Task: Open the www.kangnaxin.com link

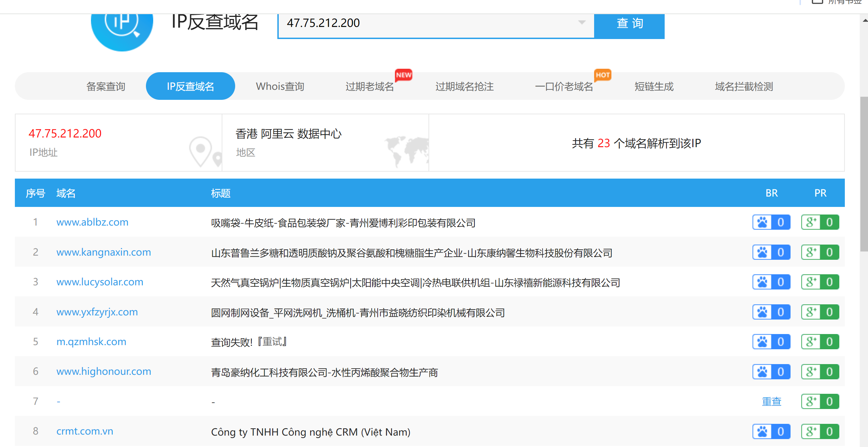Action: [104, 252]
